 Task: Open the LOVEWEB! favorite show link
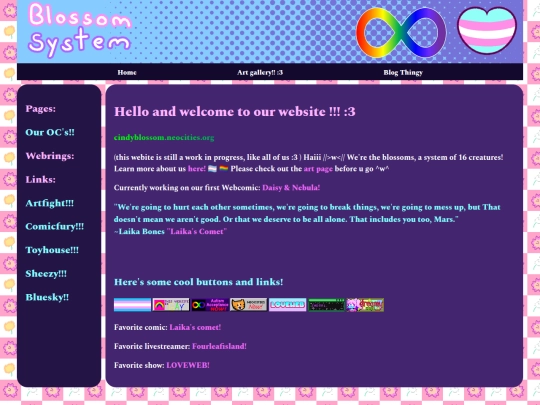188,365
